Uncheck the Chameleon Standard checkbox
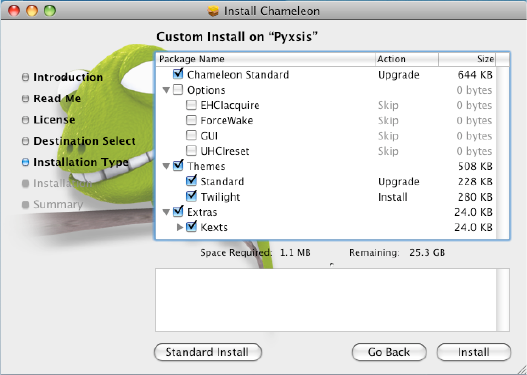 pyautogui.click(x=178, y=74)
